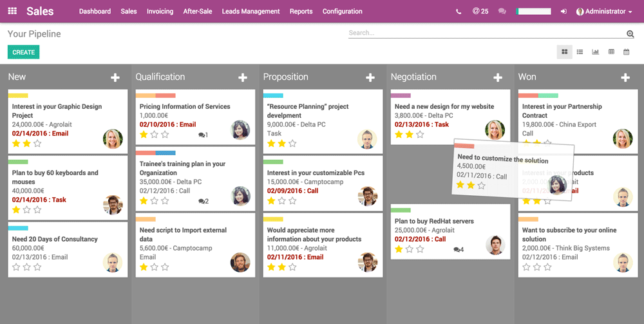Open the Leads Management menu
Screen dimensions: 644x324
pos(251,12)
